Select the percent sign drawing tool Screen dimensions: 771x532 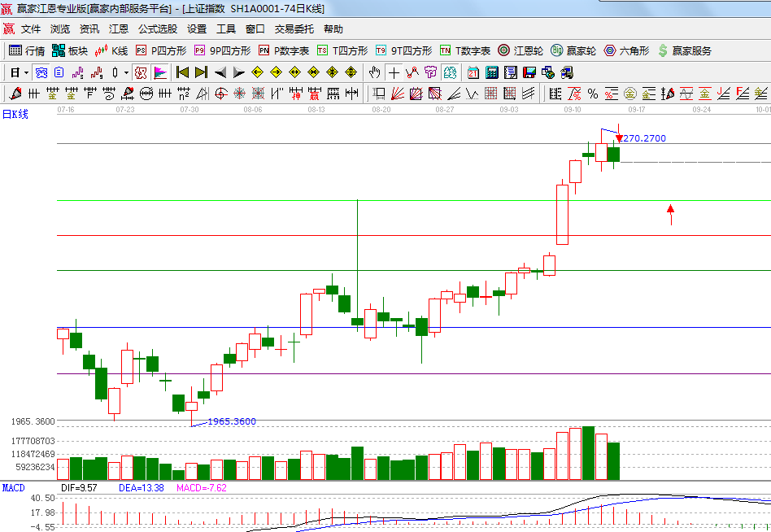[x=592, y=94]
